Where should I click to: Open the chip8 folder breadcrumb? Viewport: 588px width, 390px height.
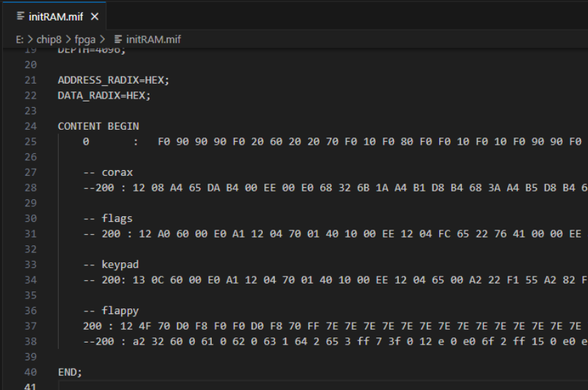[x=50, y=40]
